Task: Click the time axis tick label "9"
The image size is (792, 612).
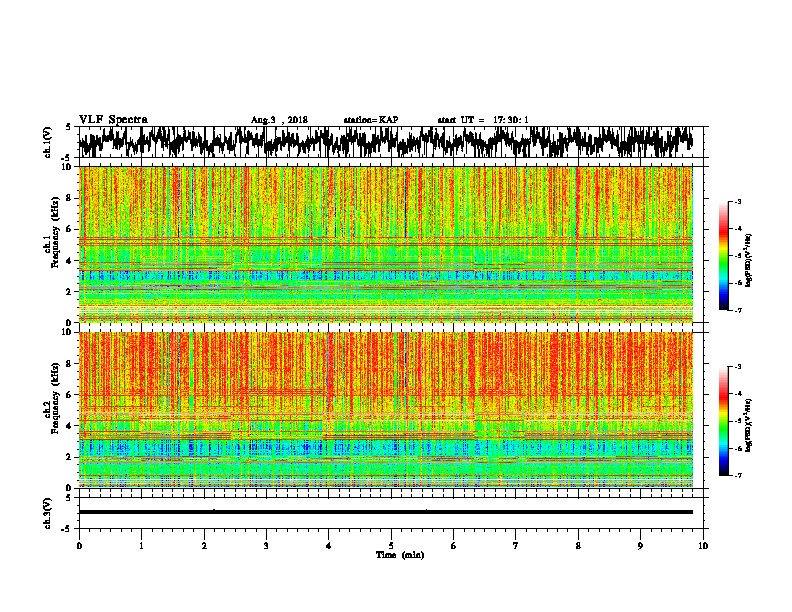Action: click(x=640, y=546)
